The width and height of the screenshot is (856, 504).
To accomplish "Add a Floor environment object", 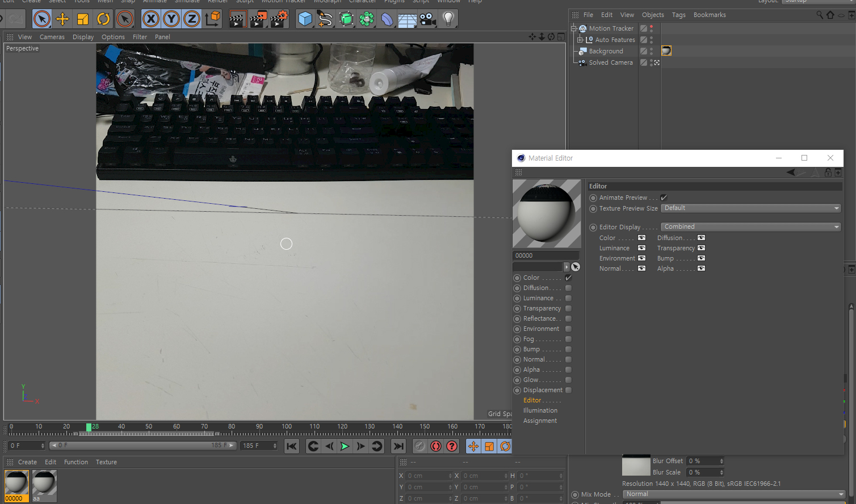I will pyautogui.click(x=408, y=19).
